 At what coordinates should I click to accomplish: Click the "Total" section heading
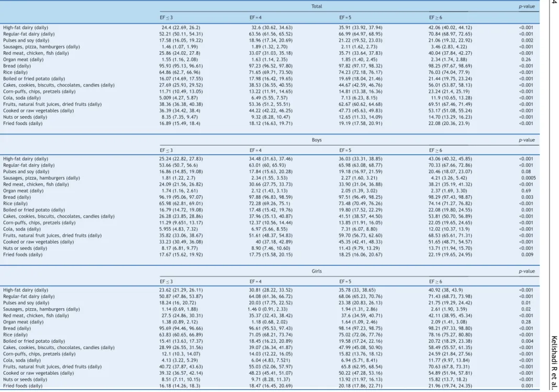317,6
